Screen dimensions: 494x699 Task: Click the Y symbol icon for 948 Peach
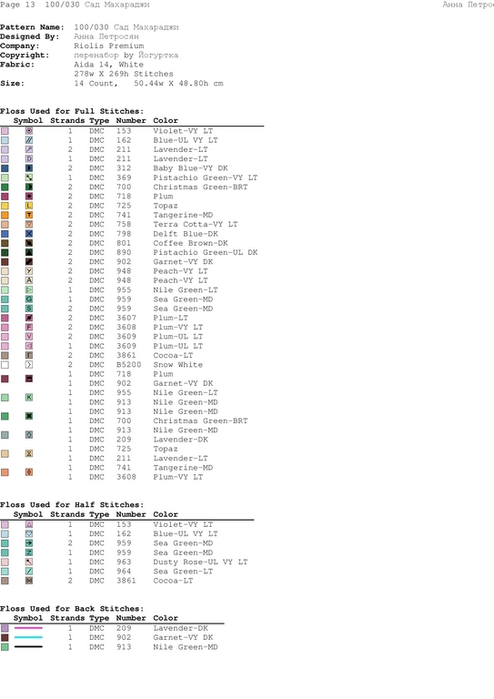click(x=29, y=271)
